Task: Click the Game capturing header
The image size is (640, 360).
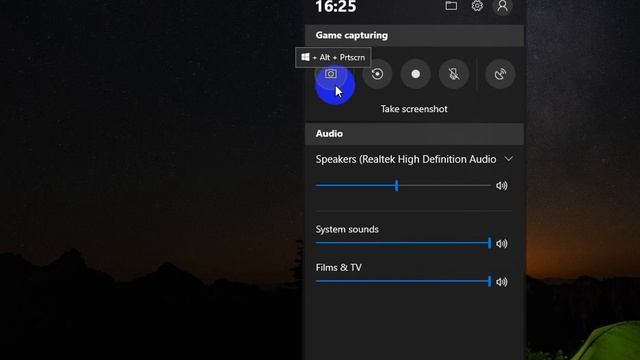Action: 414,36
